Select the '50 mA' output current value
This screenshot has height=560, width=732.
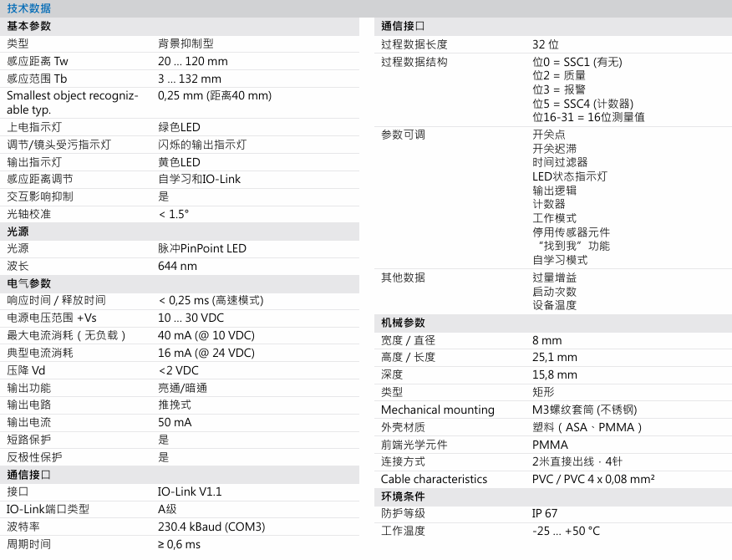(175, 423)
